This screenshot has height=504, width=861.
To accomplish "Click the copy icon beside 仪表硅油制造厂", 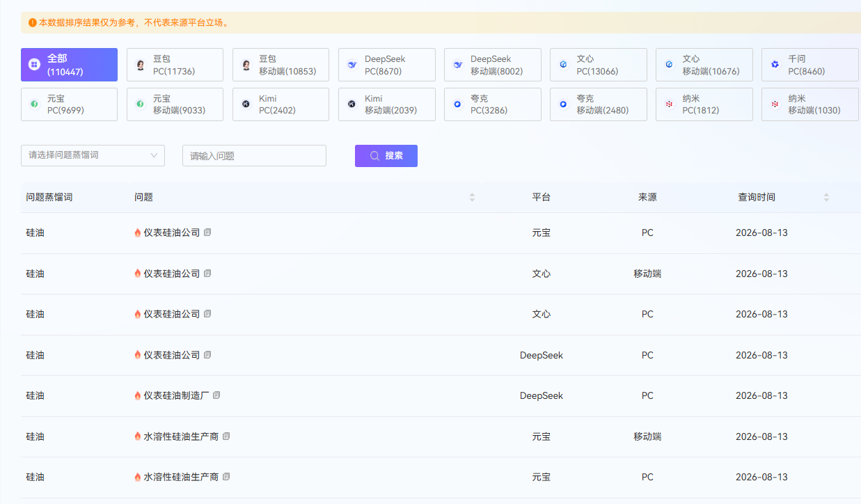I will click(216, 395).
